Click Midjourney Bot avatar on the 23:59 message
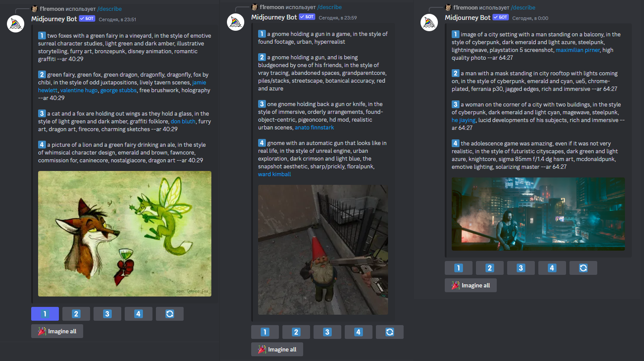 (x=236, y=22)
